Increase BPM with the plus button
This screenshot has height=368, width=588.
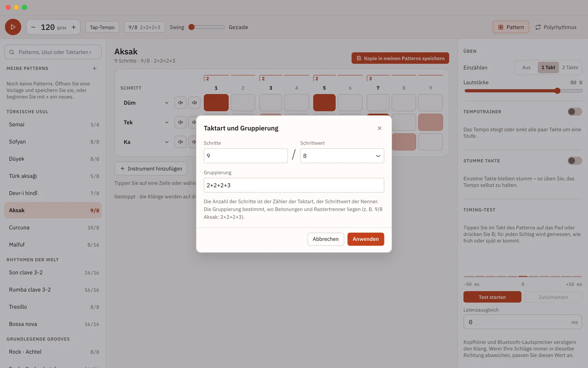point(74,27)
